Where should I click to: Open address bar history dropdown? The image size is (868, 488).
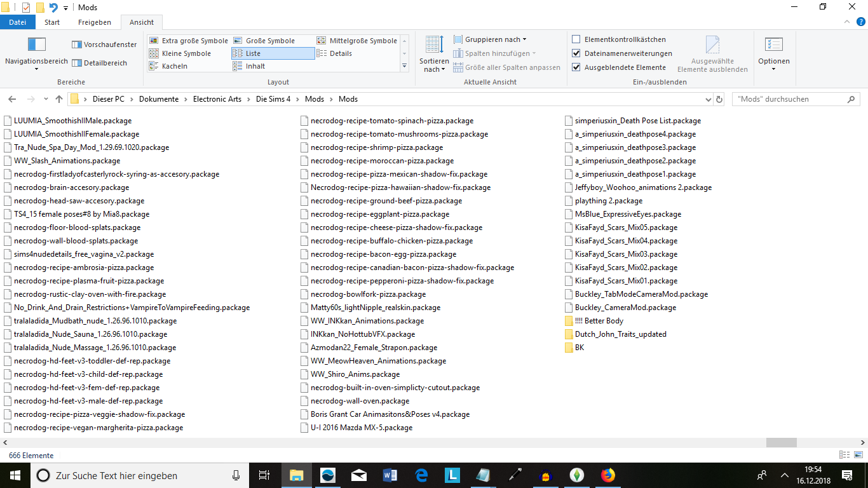709,99
